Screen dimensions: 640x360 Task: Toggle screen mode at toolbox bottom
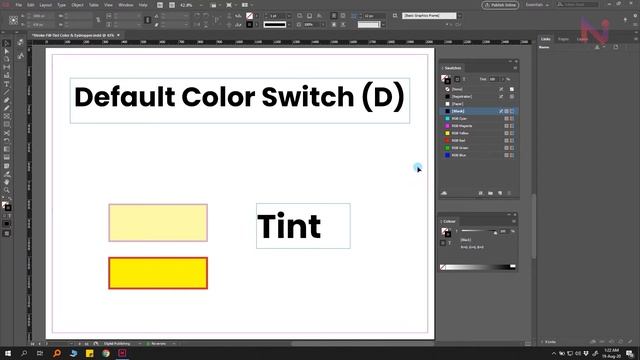pos(7,233)
